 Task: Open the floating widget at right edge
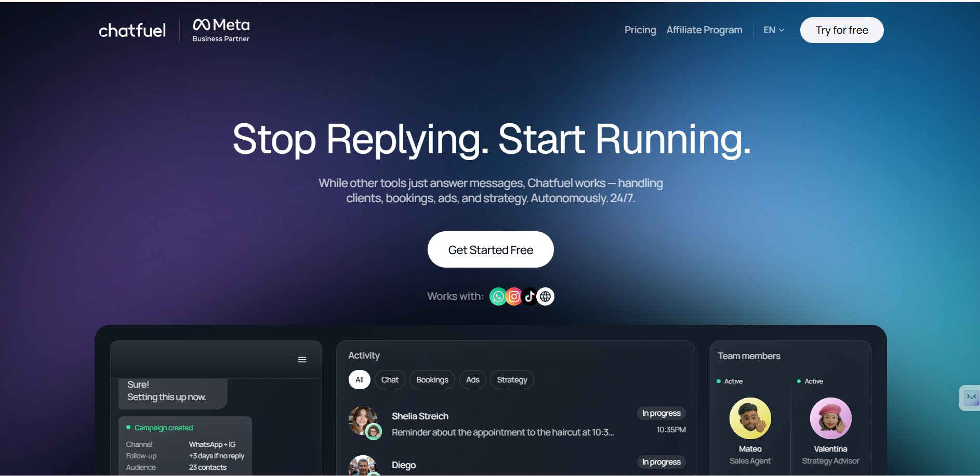pyautogui.click(x=970, y=398)
